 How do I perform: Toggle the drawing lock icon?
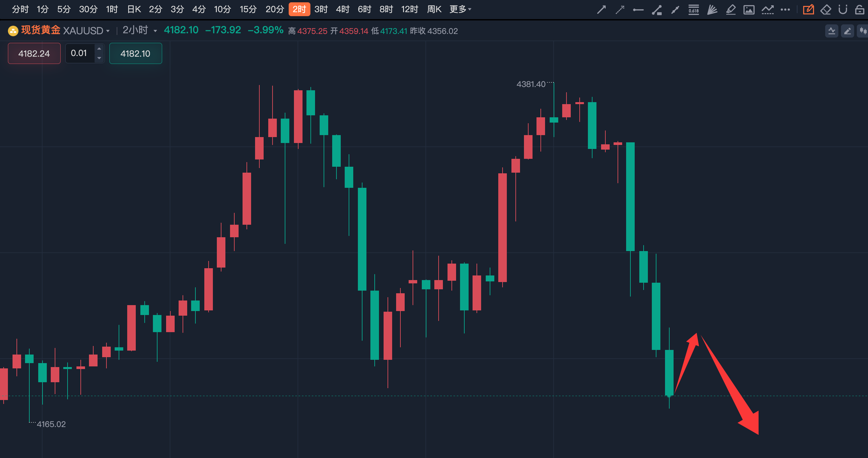859,10
